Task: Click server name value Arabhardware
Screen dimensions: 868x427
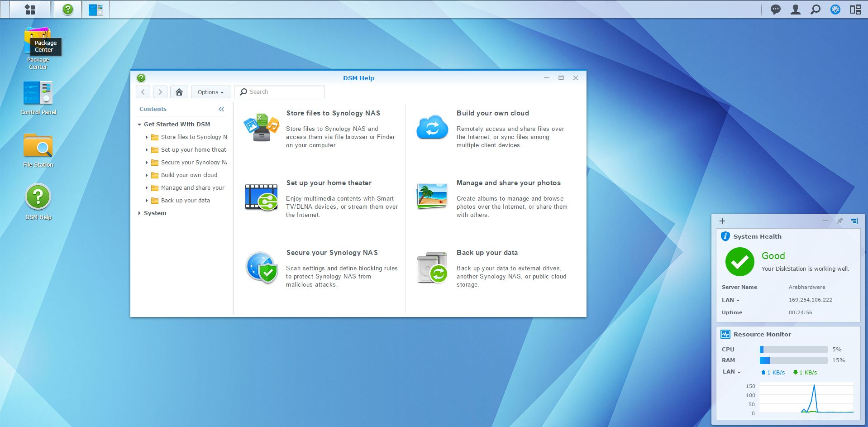Action: tap(806, 287)
